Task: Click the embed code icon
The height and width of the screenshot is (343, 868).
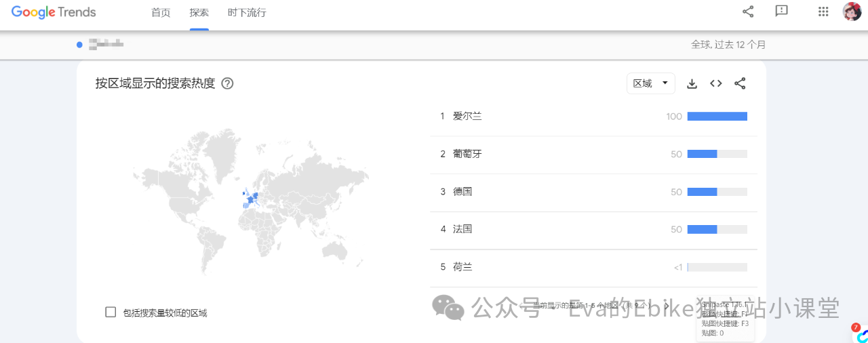Action: click(715, 83)
